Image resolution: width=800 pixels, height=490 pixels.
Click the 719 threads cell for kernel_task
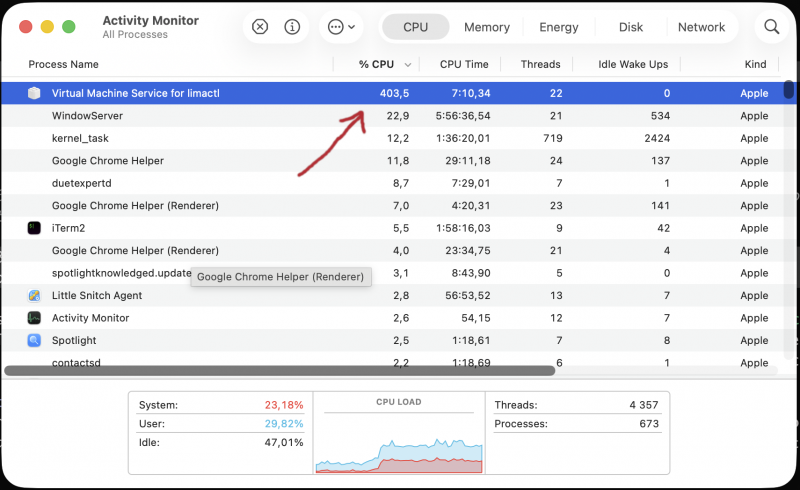[x=553, y=138]
